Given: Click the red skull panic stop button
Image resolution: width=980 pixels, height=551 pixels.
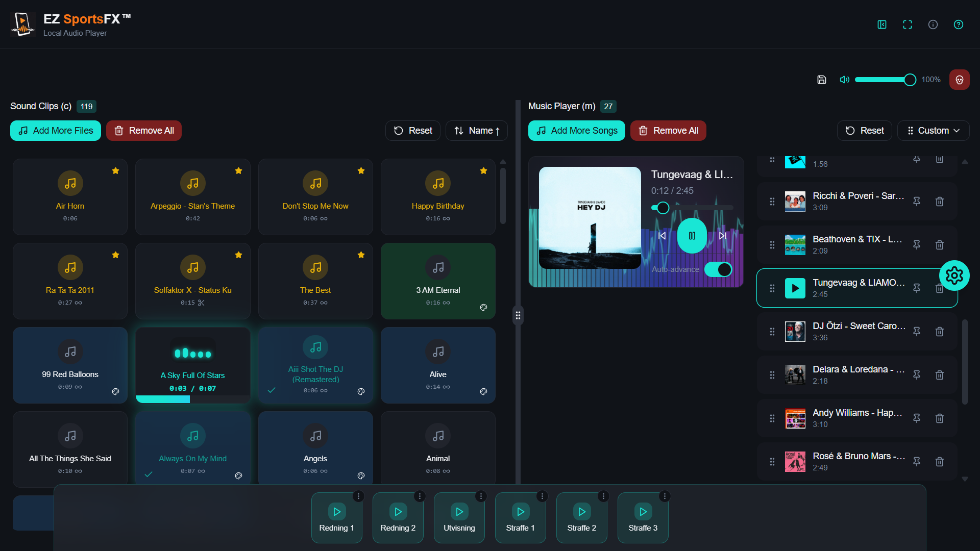Looking at the screenshot, I should pos(959,80).
